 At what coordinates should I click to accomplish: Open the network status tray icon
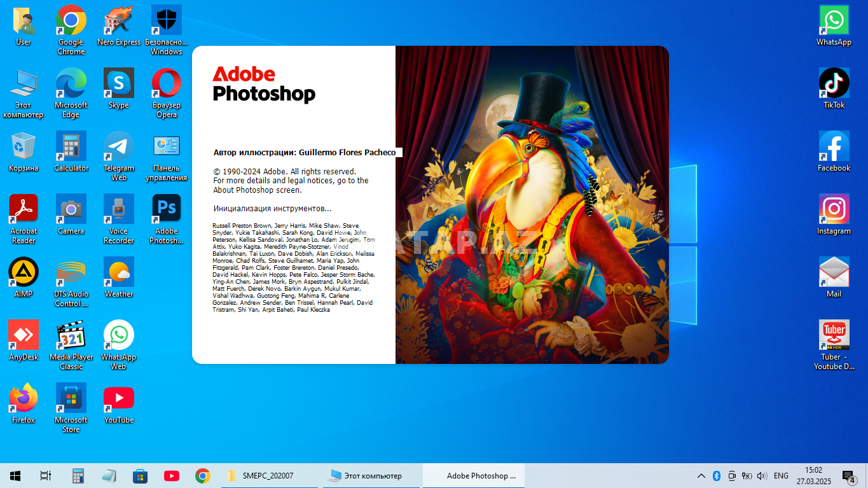747,475
